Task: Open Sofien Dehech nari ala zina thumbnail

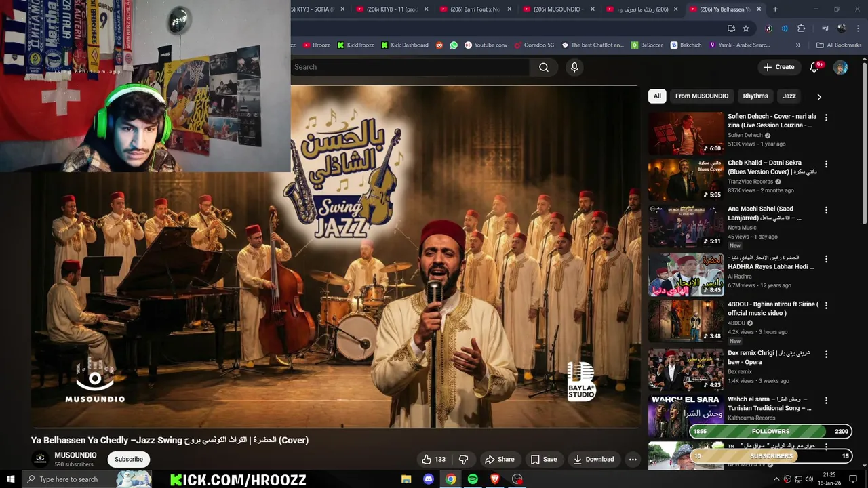Action: pyautogui.click(x=686, y=134)
